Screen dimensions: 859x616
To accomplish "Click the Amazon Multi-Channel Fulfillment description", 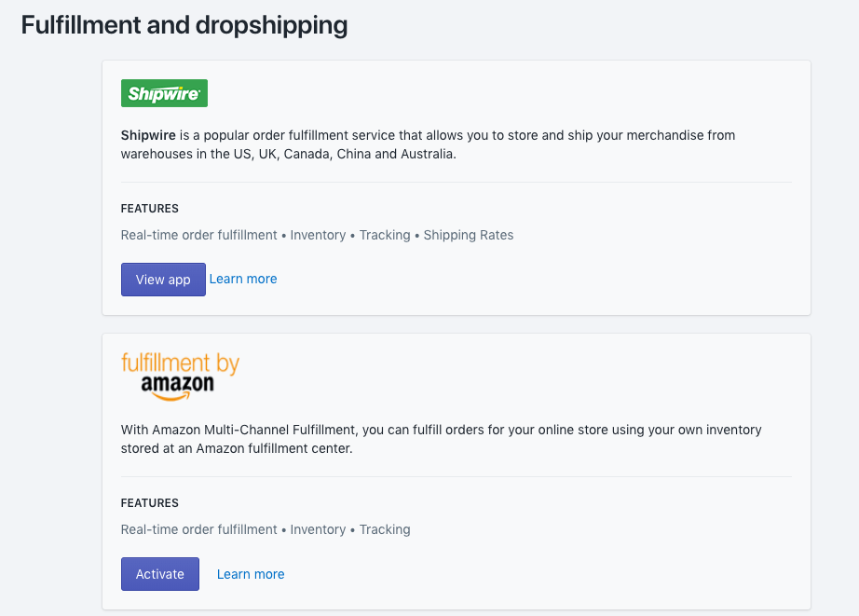I will coord(441,439).
